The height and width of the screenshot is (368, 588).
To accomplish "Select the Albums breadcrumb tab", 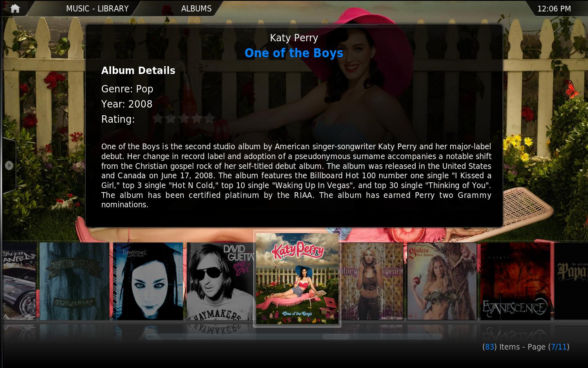I will 196,9.
